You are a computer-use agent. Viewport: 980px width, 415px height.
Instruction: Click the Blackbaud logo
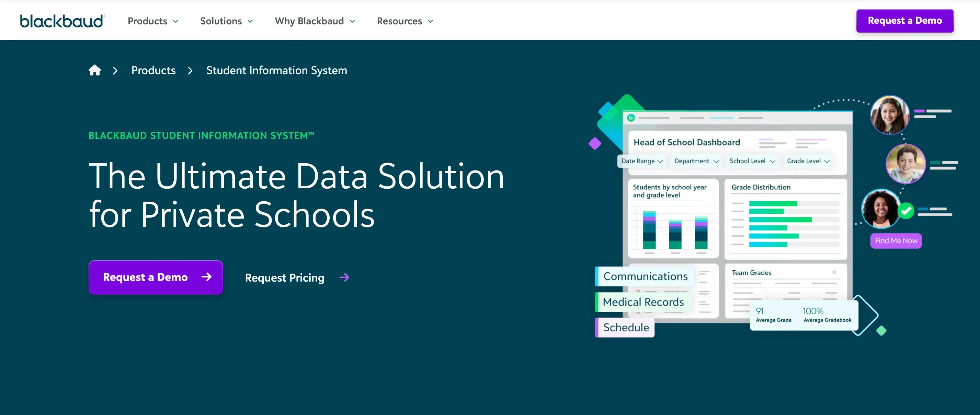click(x=62, y=21)
